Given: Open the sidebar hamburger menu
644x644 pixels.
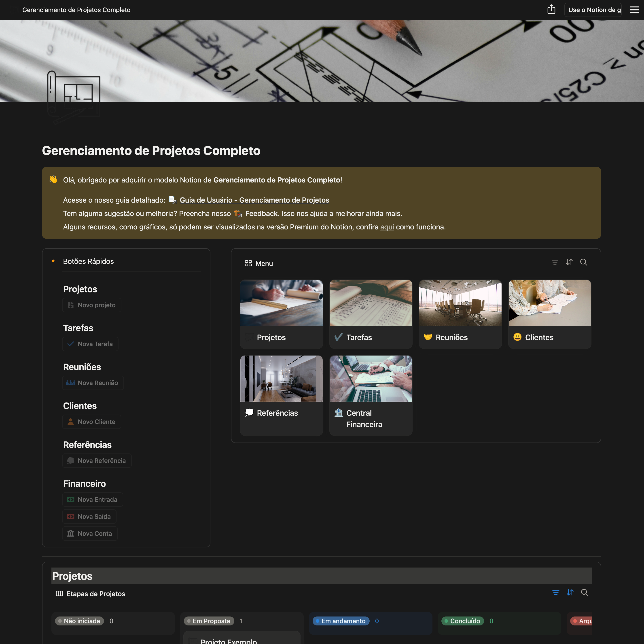Looking at the screenshot, I should 634,10.
